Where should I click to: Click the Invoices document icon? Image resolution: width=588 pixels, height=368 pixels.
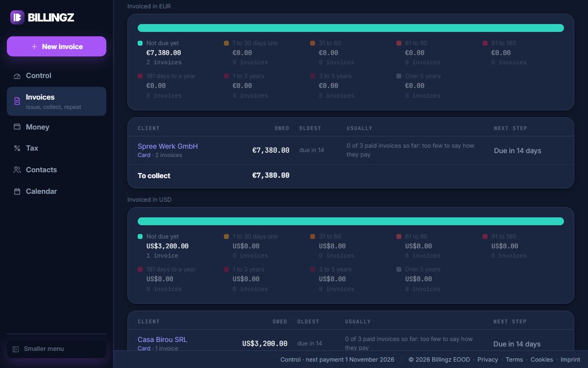click(17, 101)
